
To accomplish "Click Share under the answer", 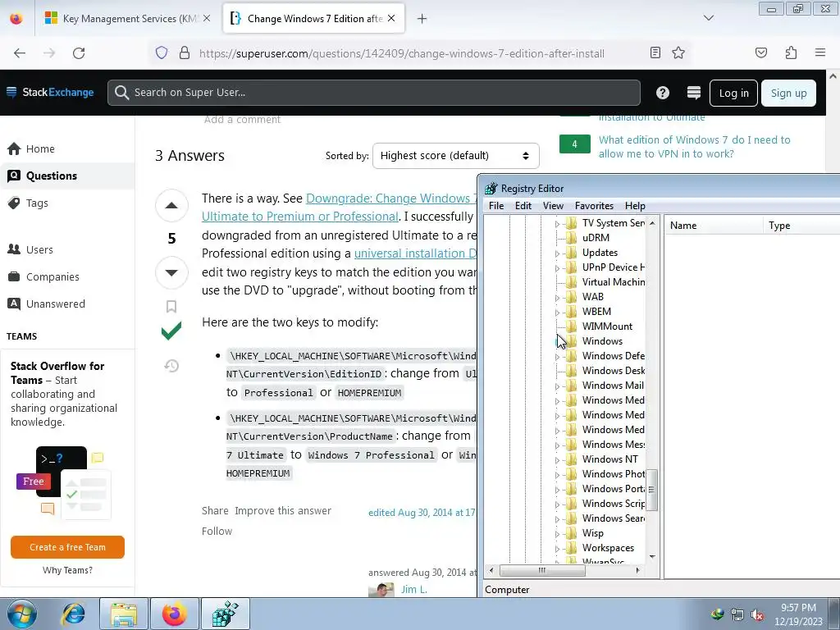I will pos(215,510).
